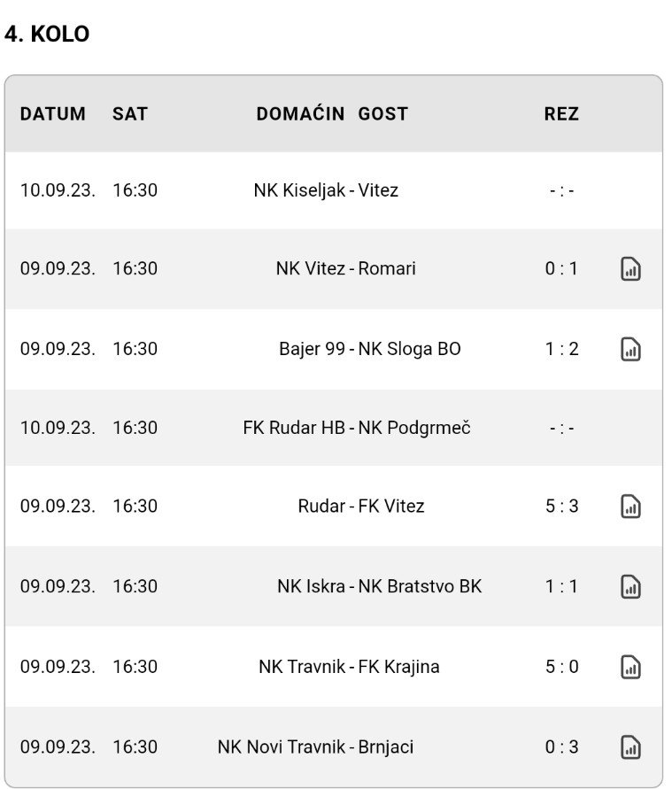Viewport: 672px width, 789px height.
Task: Select the Brnjaci guest team name
Action: tap(386, 747)
